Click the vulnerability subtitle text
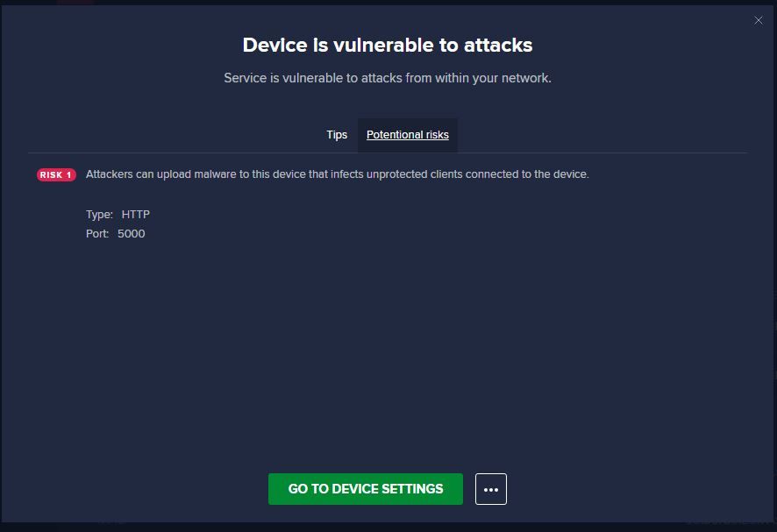The height and width of the screenshot is (532, 777). [387, 78]
